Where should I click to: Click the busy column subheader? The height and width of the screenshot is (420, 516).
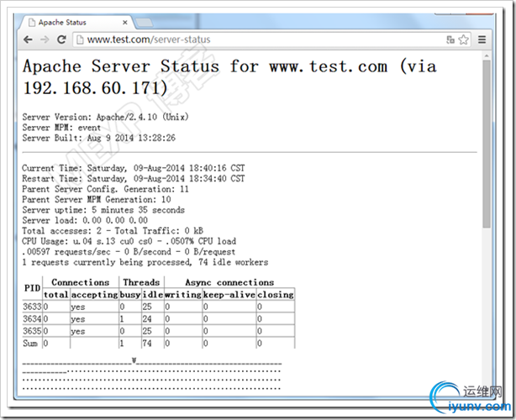[x=130, y=295]
